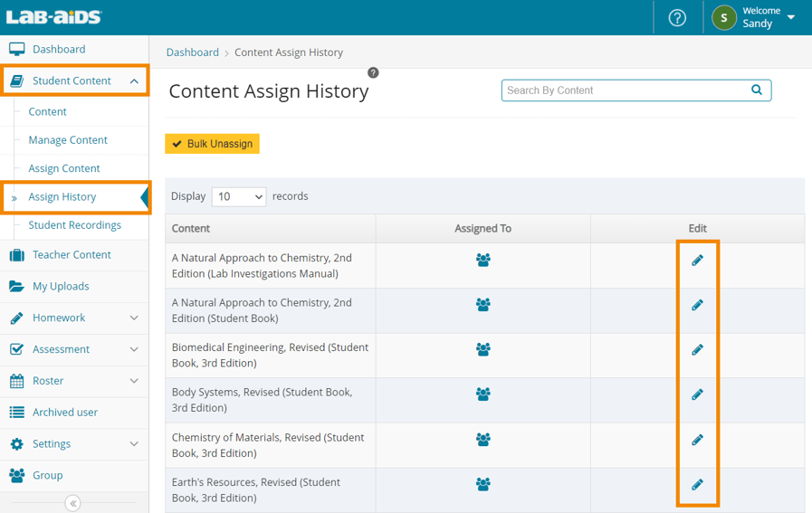Screen dimensions: 812x513
Task: Open the records per page dropdown
Action: [239, 196]
